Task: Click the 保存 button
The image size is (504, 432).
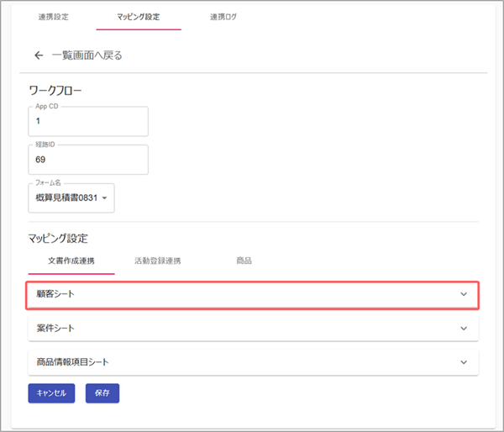Action: [x=102, y=392]
